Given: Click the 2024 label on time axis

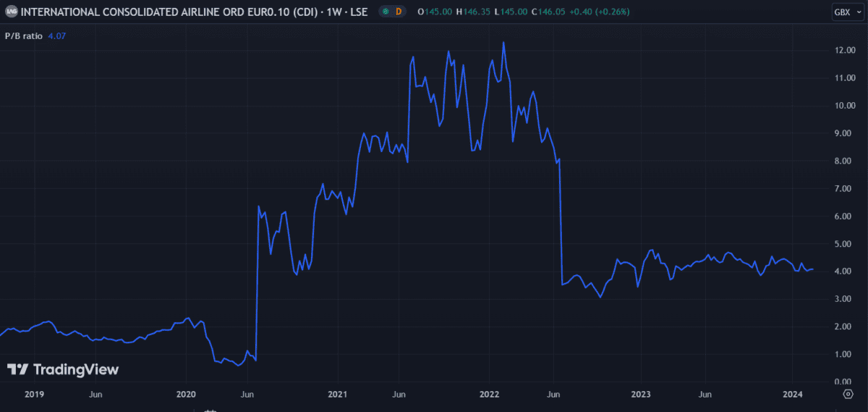Looking at the screenshot, I should (x=793, y=394).
